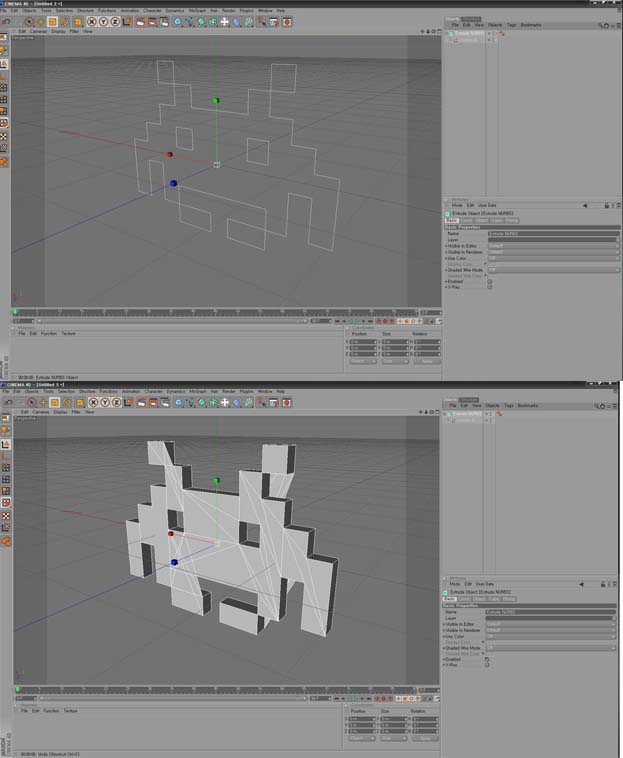Select the scale tool in the top toolbar

pyautogui.click(x=52, y=22)
